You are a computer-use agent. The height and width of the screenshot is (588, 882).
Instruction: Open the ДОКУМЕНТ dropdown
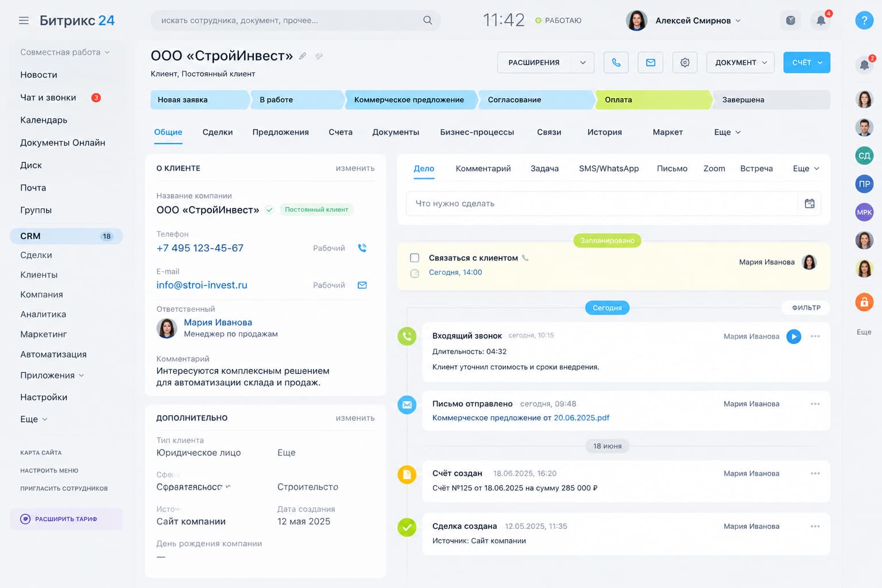coord(740,63)
